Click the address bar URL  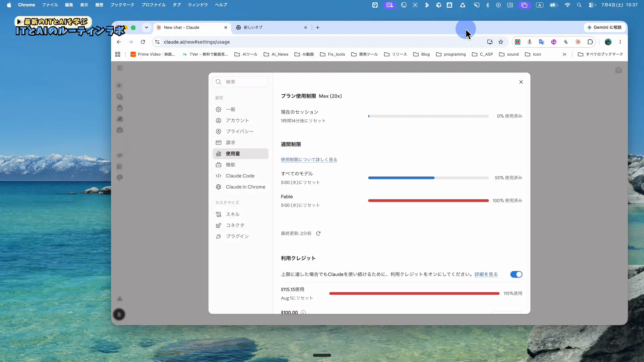coord(197,42)
